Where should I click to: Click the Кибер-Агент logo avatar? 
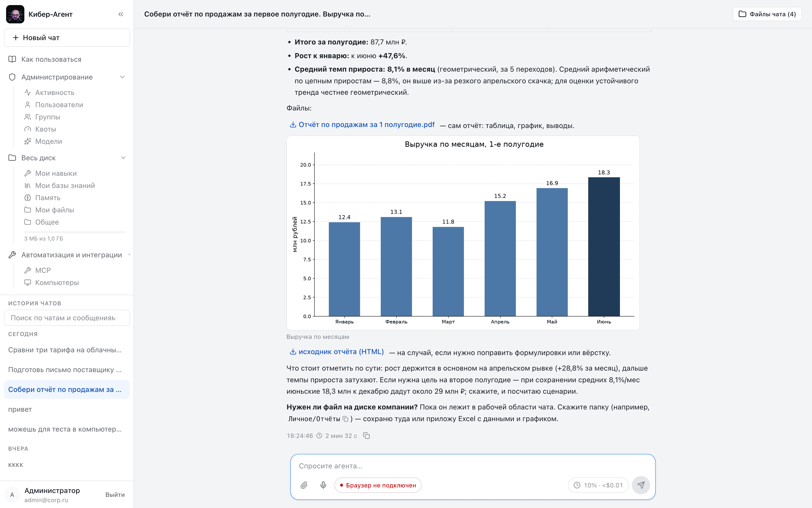coord(15,14)
